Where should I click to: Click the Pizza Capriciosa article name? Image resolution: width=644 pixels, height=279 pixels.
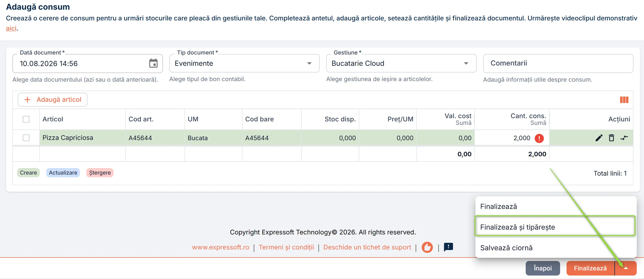pyautogui.click(x=68, y=138)
